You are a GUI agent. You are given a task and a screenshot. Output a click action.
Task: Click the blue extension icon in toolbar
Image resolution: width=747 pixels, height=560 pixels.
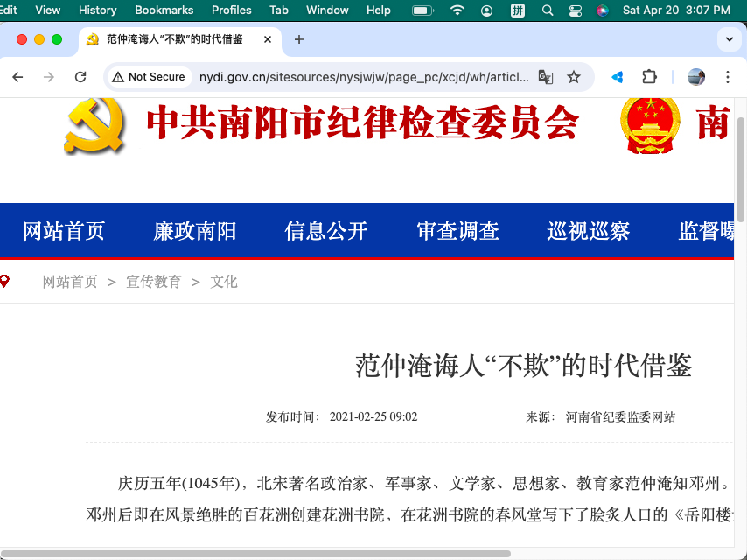pyautogui.click(x=618, y=77)
